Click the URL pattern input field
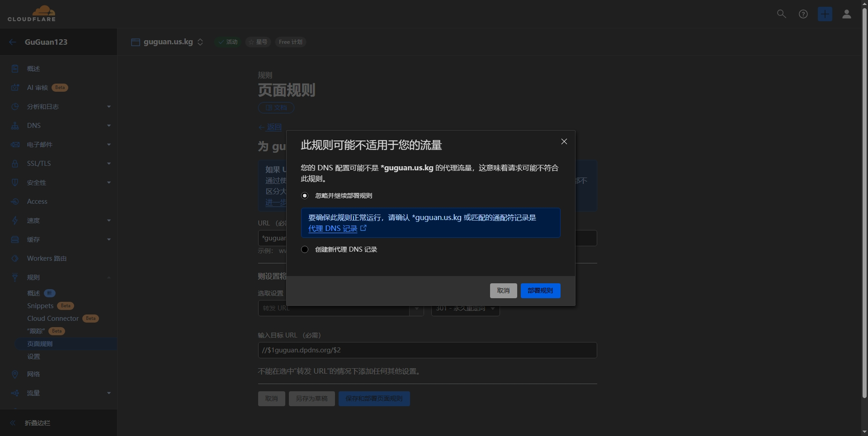 tap(427, 238)
